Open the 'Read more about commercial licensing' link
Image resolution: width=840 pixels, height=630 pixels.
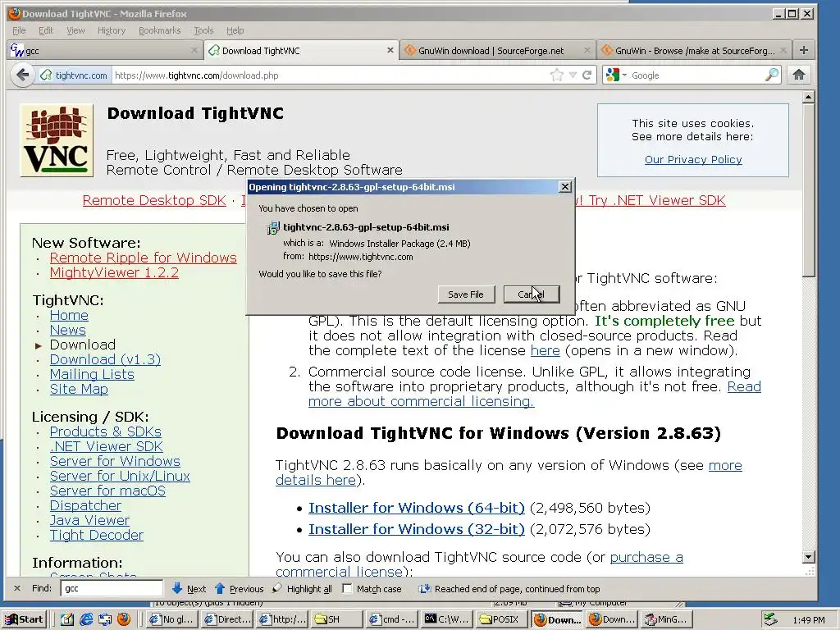point(421,401)
